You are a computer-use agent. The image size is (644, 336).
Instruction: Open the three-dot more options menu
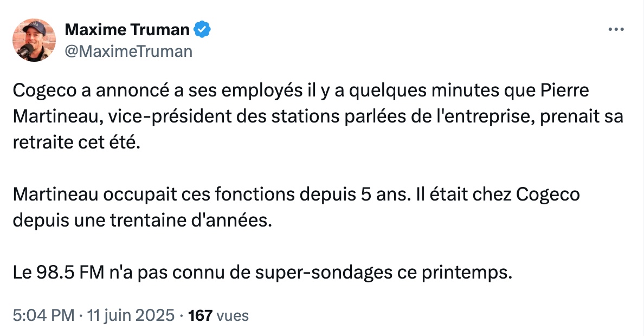coord(616,30)
